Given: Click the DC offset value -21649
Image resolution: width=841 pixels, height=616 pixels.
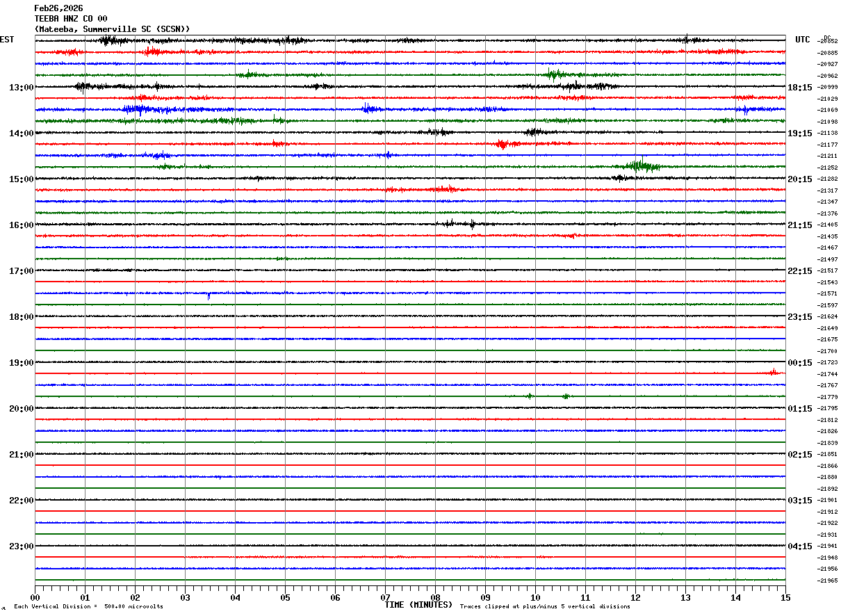Looking at the screenshot, I should [828, 328].
